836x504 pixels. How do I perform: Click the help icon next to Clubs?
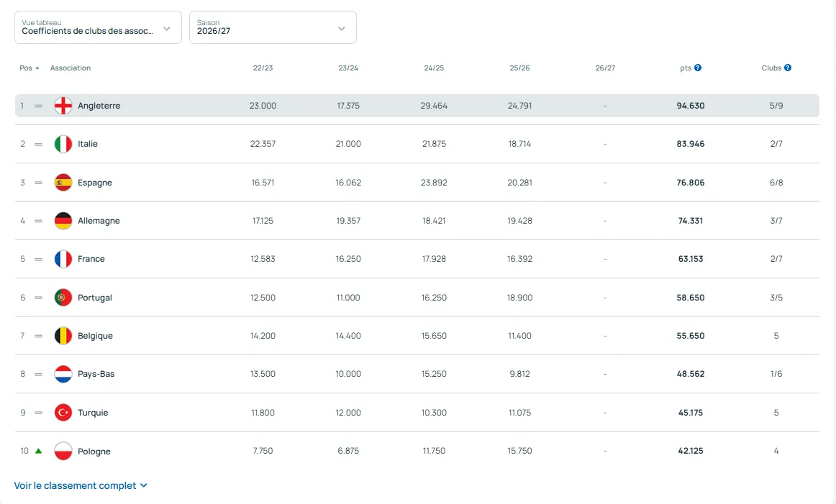click(788, 68)
